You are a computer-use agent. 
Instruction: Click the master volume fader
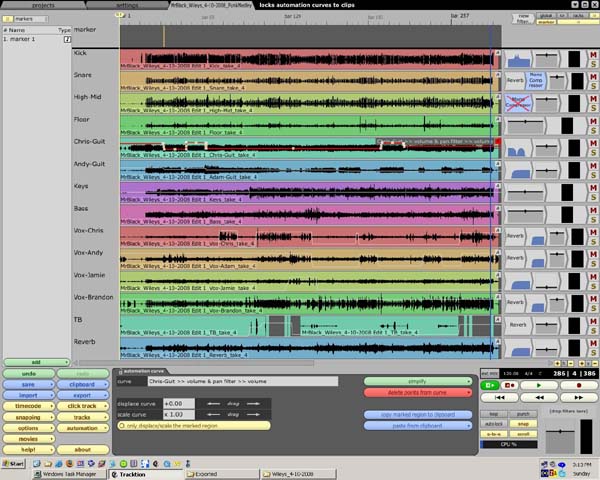(560, 431)
